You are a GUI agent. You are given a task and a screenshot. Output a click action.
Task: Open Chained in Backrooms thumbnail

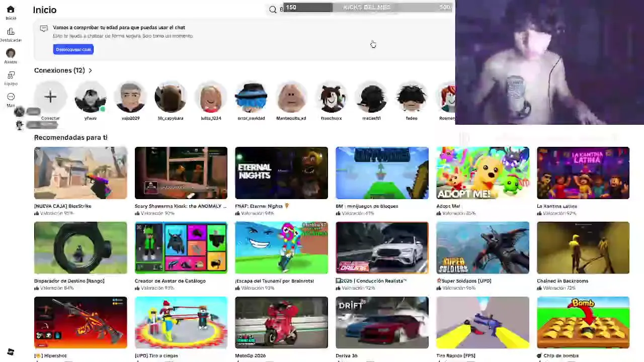pos(583,248)
